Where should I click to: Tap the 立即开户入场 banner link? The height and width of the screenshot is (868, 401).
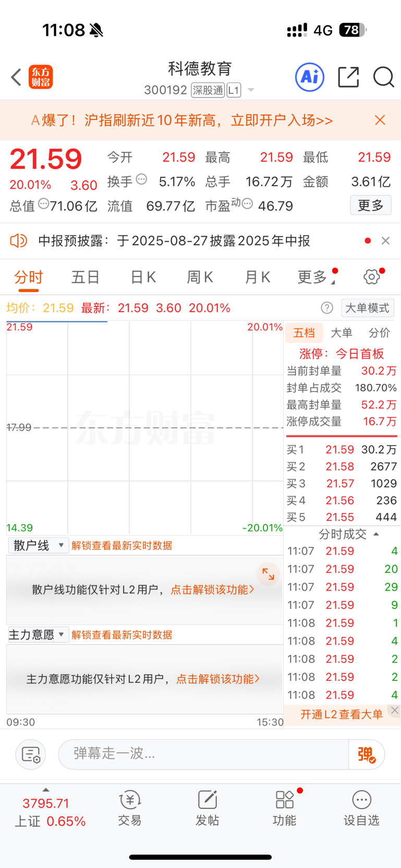click(x=282, y=120)
